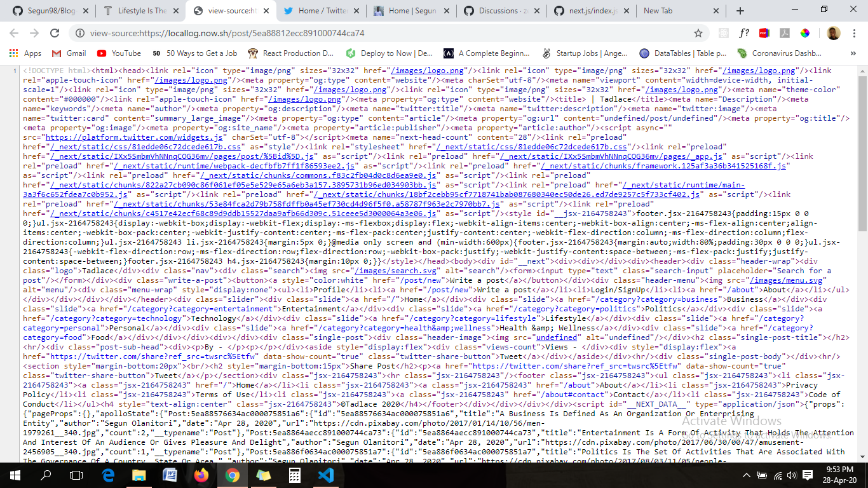This screenshot has height=488, width=868.
Task: Open Firefox from the taskbar
Action: (x=201, y=474)
